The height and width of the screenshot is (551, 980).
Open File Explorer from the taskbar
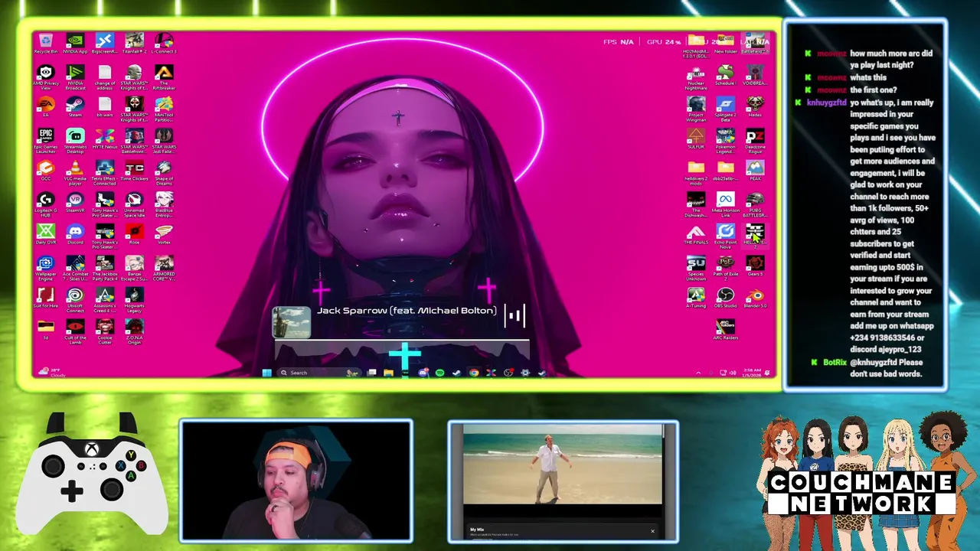388,373
